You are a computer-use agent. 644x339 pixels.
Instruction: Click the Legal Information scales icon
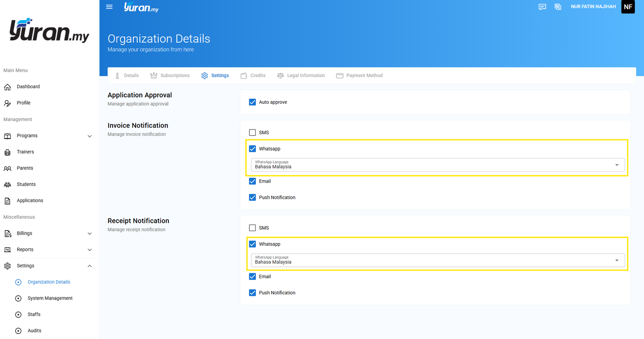pos(281,75)
